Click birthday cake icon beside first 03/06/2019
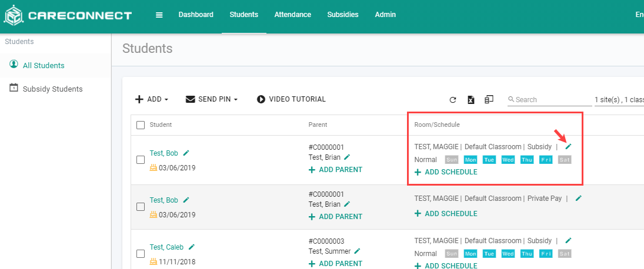 pyautogui.click(x=154, y=167)
